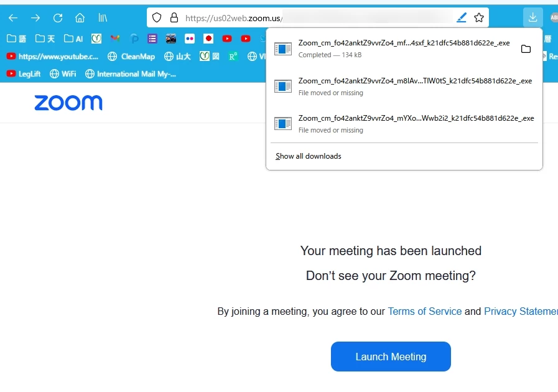Click the blue pen icon in address bar
Viewport: 558px width, 392px height.
point(462,17)
